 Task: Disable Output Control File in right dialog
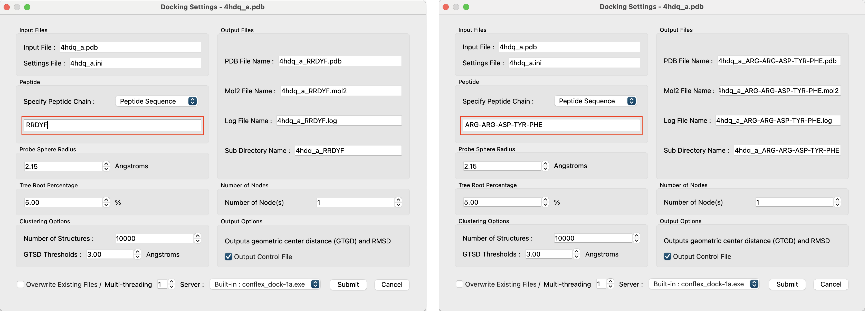(x=667, y=256)
